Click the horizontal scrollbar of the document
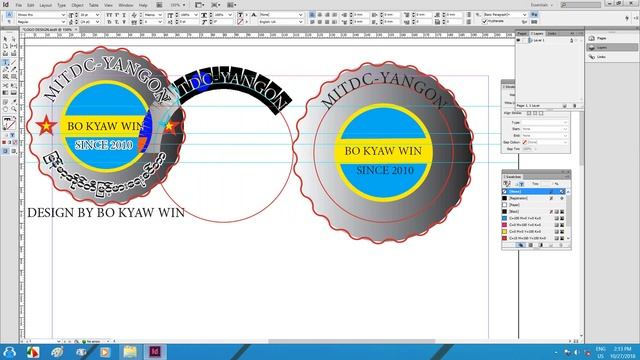The image size is (640, 360). tap(352, 341)
